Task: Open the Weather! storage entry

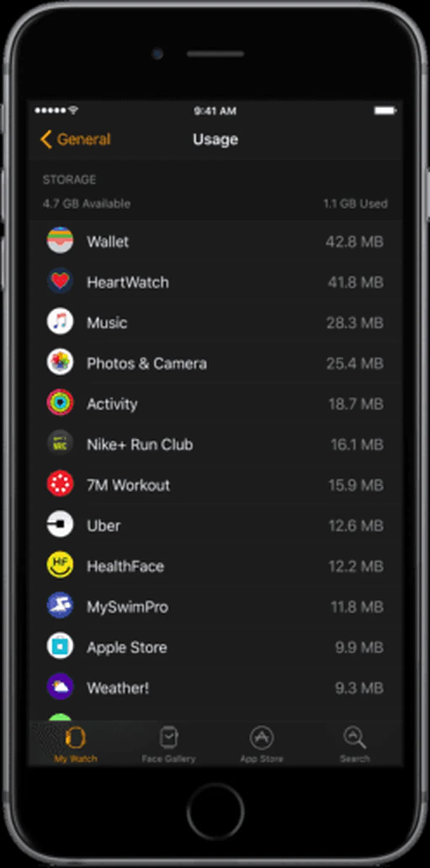Action: (x=118, y=688)
